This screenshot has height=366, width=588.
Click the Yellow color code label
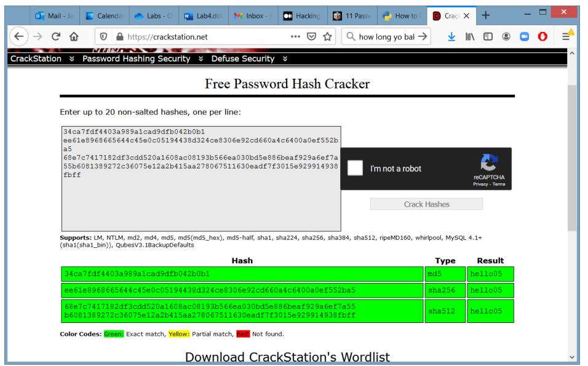(179, 334)
